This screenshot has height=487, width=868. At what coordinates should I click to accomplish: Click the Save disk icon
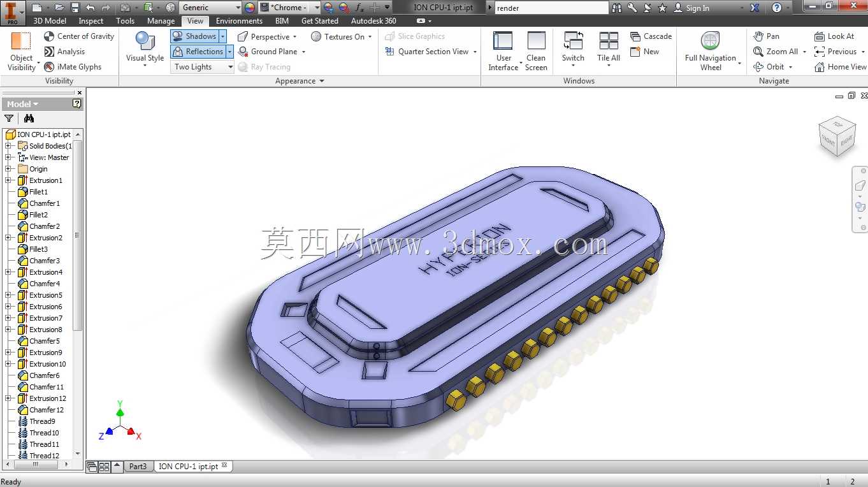(75, 8)
